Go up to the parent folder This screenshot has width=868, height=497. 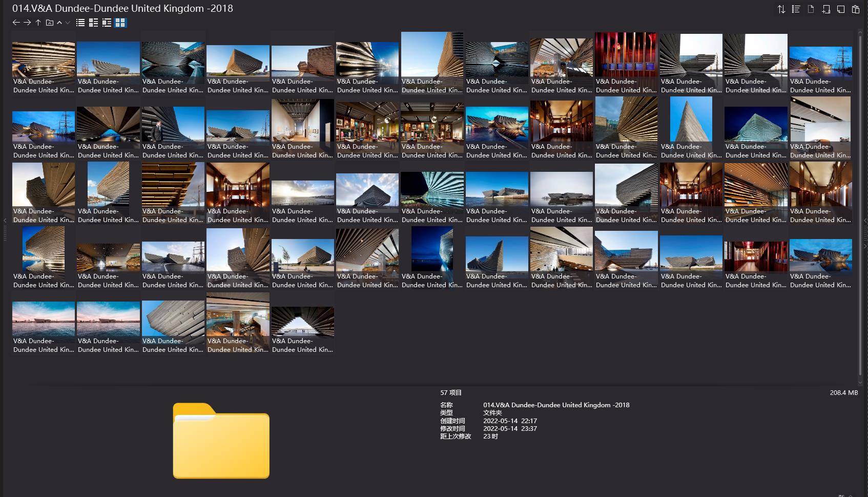tap(38, 23)
